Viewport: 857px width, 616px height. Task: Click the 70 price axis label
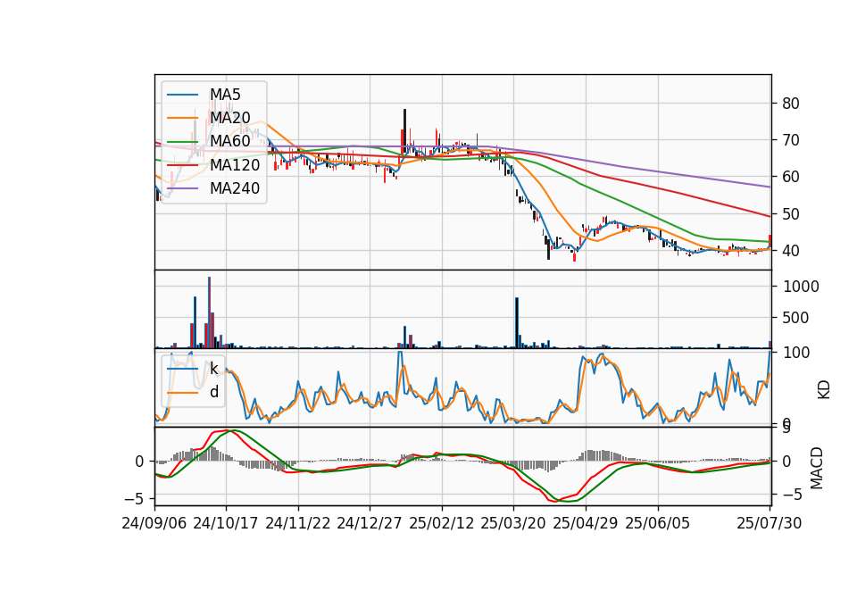[790, 140]
